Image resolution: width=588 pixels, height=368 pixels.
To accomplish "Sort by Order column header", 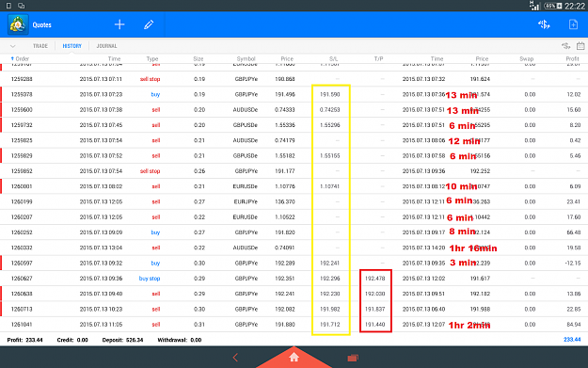I will click(20, 58).
